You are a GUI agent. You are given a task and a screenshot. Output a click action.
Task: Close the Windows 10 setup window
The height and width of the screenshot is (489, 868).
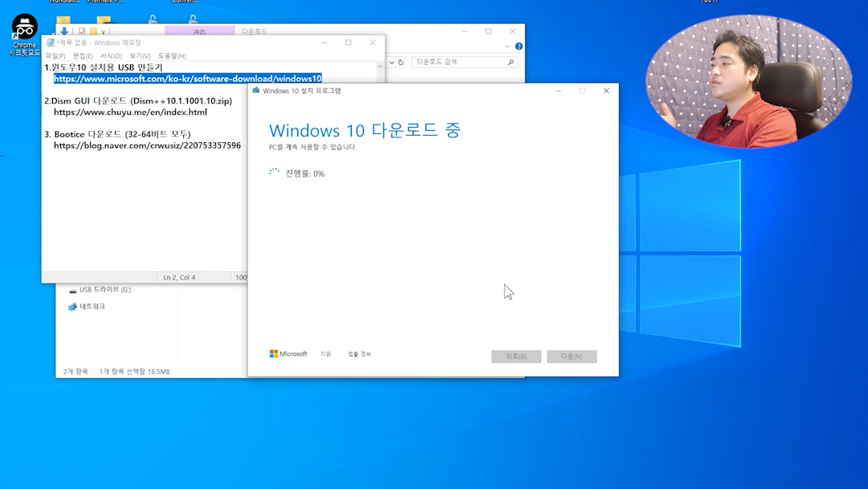[606, 91]
